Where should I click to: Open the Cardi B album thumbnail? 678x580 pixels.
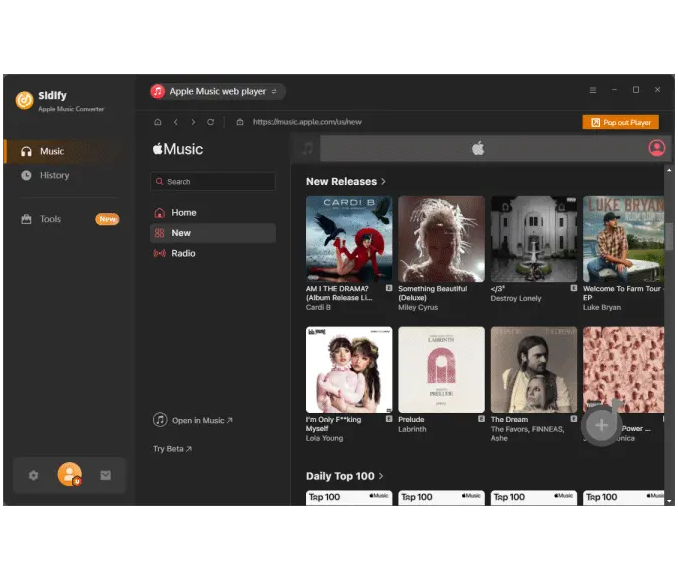(x=349, y=238)
